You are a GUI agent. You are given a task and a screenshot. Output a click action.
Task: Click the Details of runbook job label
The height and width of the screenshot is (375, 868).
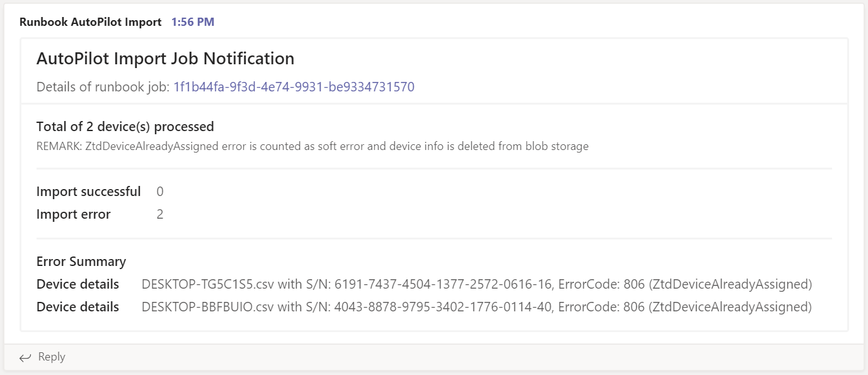click(x=103, y=87)
